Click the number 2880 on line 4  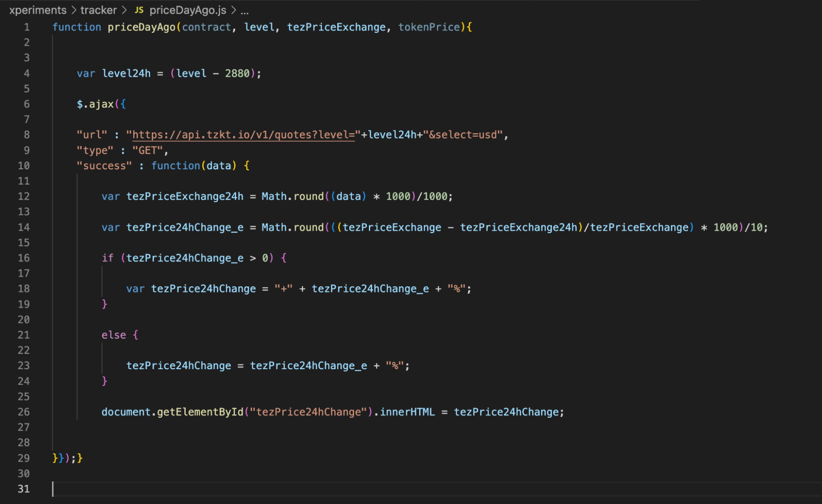click(237, 74)
